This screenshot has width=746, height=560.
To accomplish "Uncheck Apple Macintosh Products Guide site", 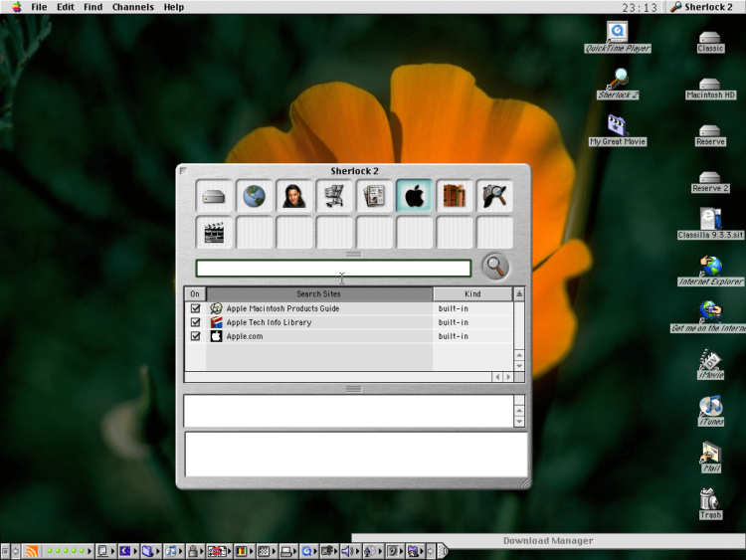I will (x=195, y=308).
